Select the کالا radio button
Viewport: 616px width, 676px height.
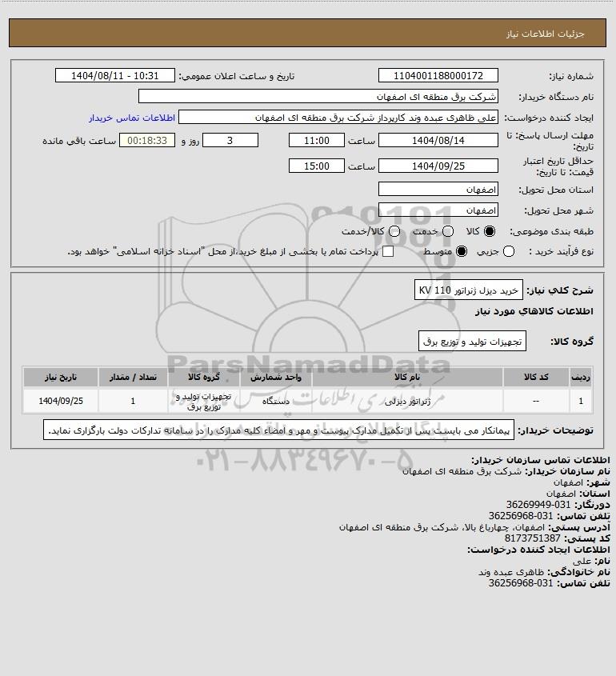click(490, 231)
